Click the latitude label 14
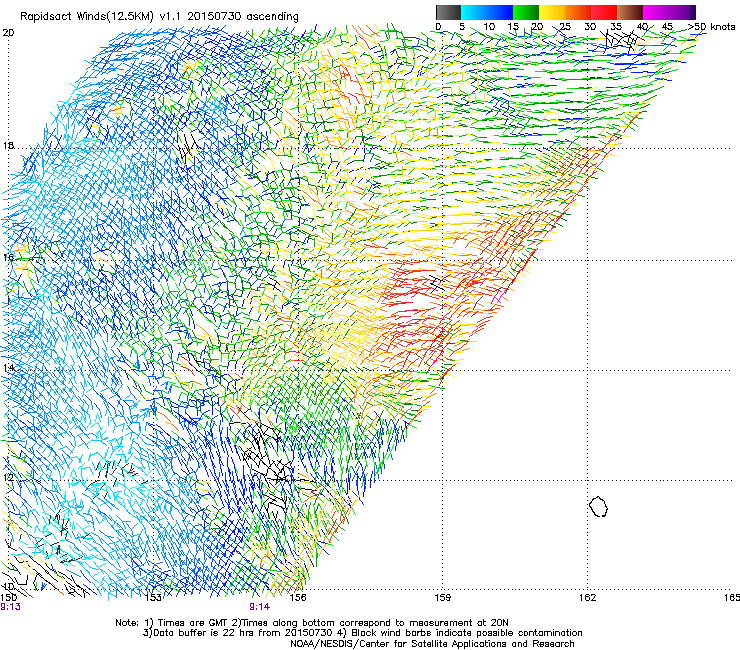 (x=8, y=367)
